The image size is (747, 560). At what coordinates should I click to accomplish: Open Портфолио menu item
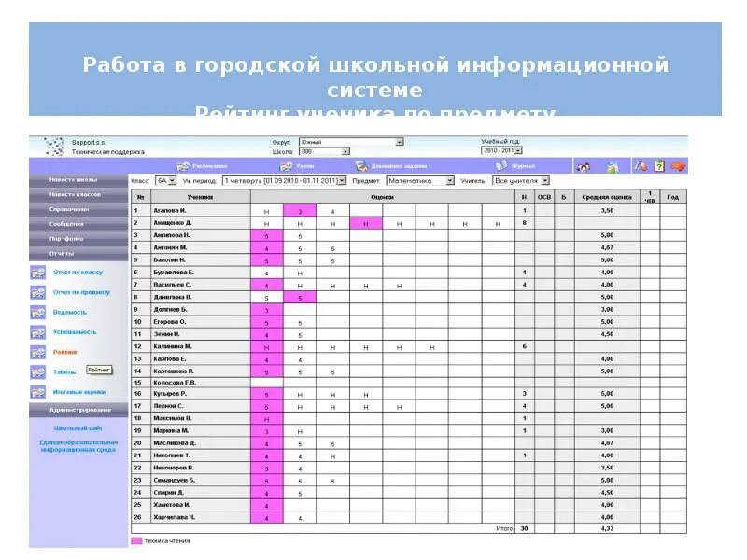[78, 239]
